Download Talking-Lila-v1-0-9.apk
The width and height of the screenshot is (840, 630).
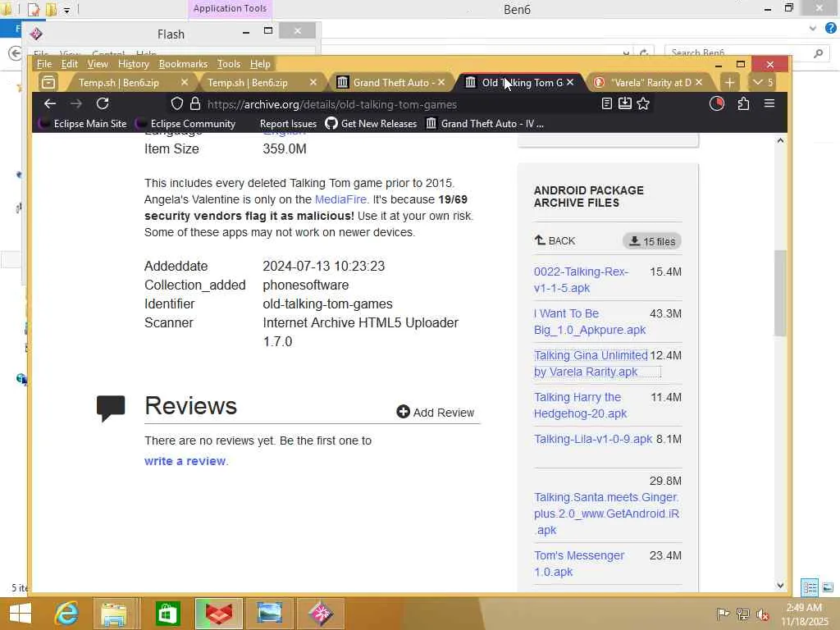click(x=592, y=439)
